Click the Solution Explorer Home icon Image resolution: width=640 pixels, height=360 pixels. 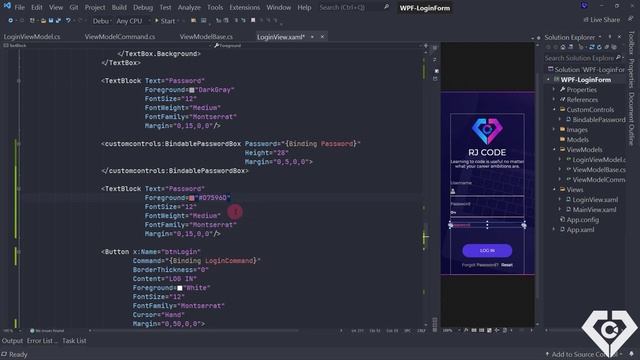pos(563,47)
